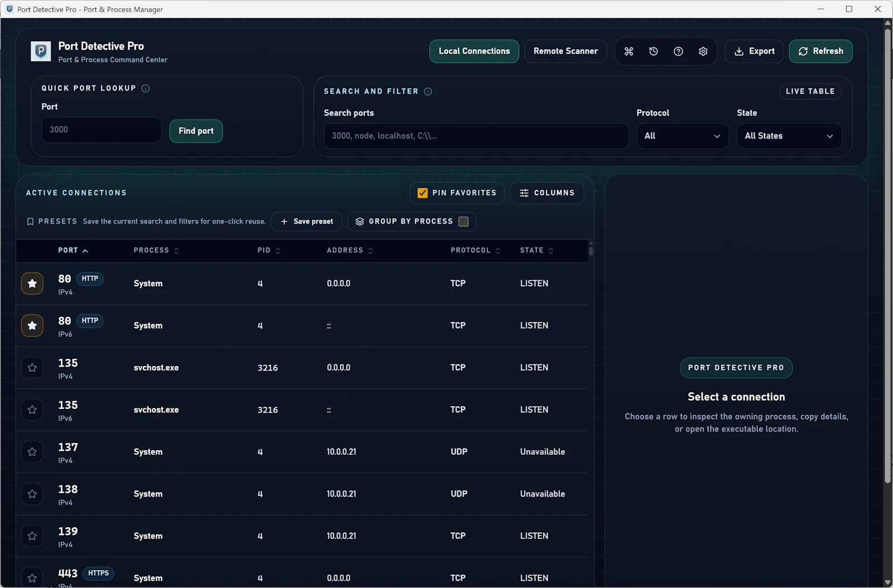
Task: Click the HTTP badge on port 80 IPv4
Action: 90,278
